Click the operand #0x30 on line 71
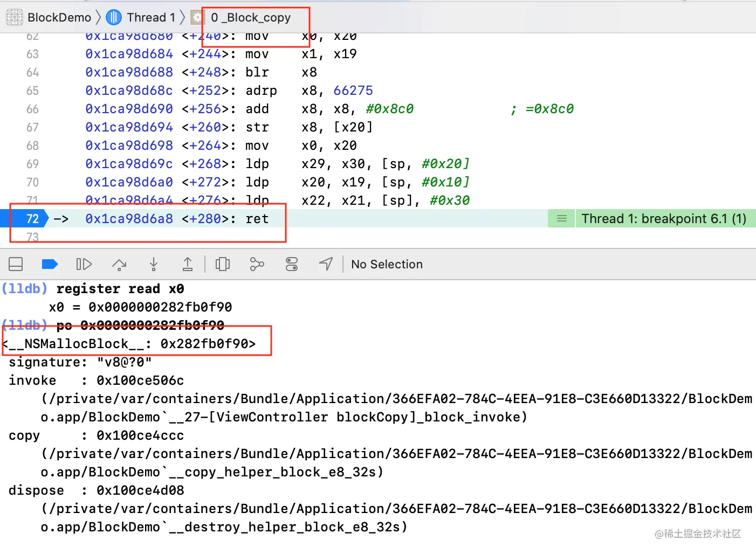The image size is (756, 554). [x=450, y=200]
